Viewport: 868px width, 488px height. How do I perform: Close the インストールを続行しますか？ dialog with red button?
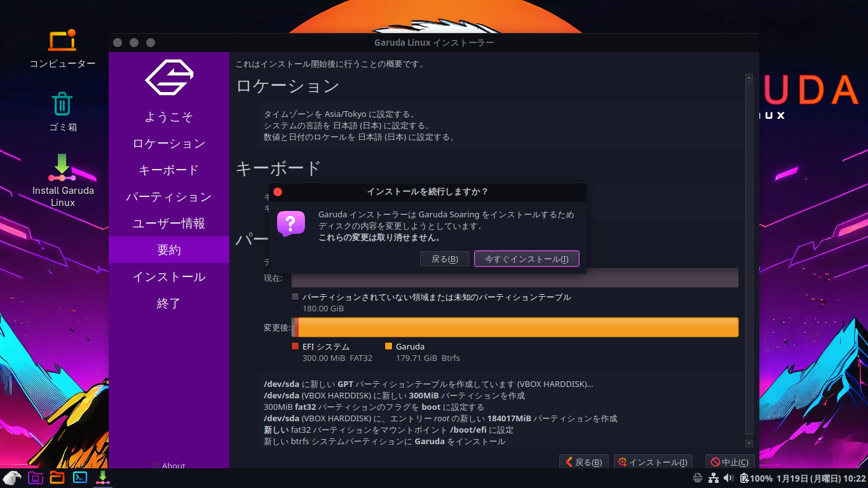[278, 192]
